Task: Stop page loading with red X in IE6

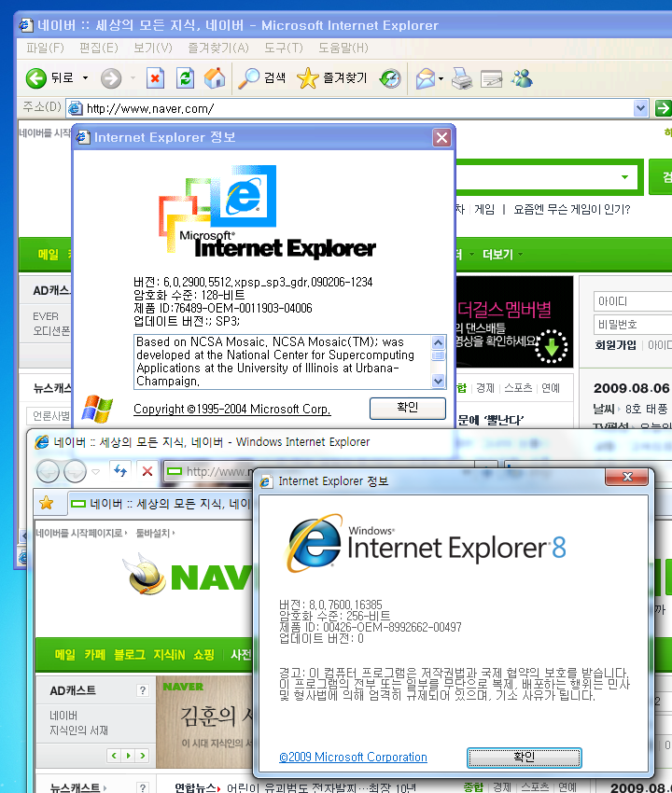Action: coord(155,78)
